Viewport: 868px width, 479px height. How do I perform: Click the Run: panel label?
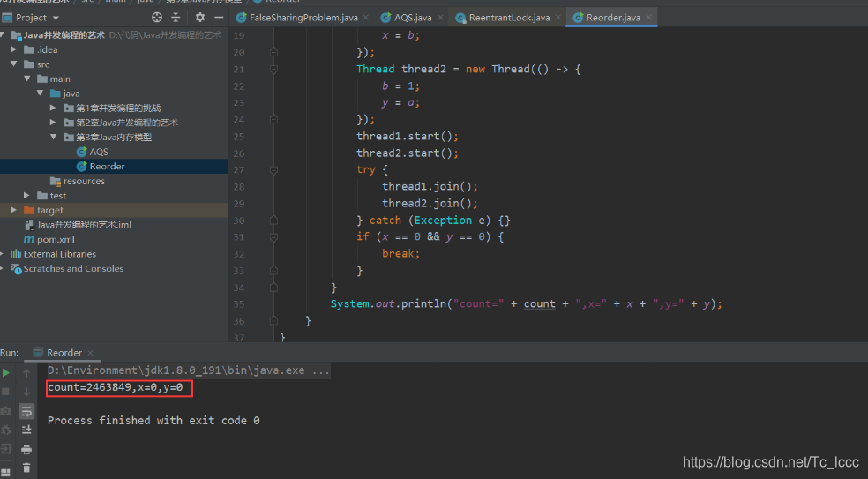click(x=10, y=353)
